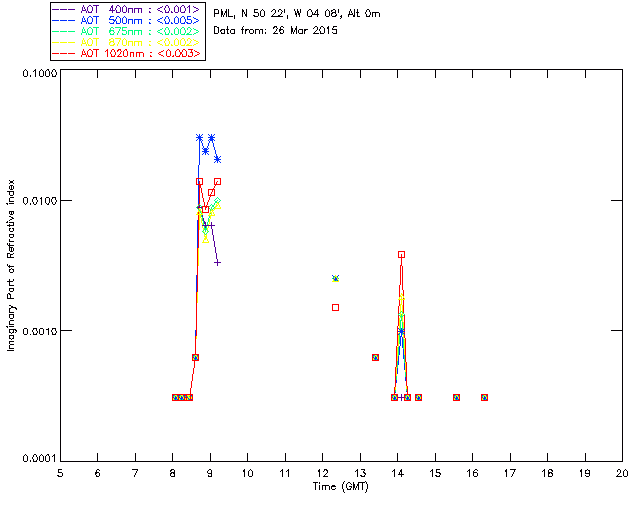Click the x-axis tick label 5
640x512 pixels.
[60, 473]
